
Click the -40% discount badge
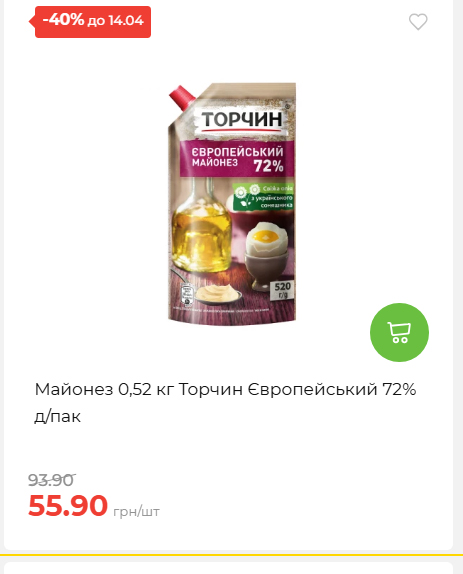coord(93,22)
